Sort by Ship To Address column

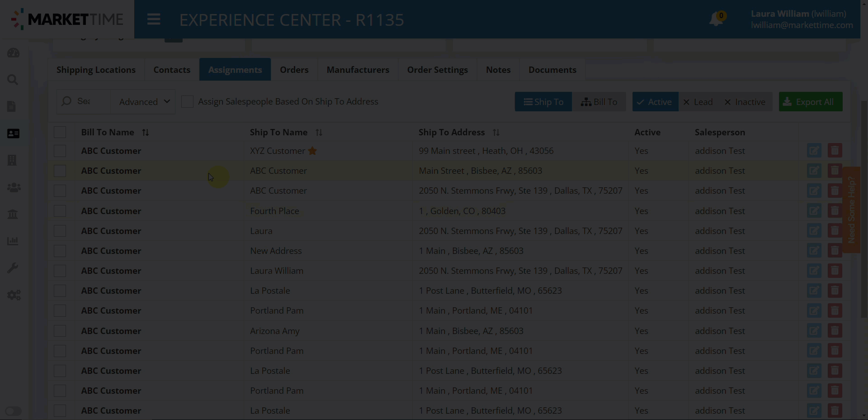(x=496, y=133)
